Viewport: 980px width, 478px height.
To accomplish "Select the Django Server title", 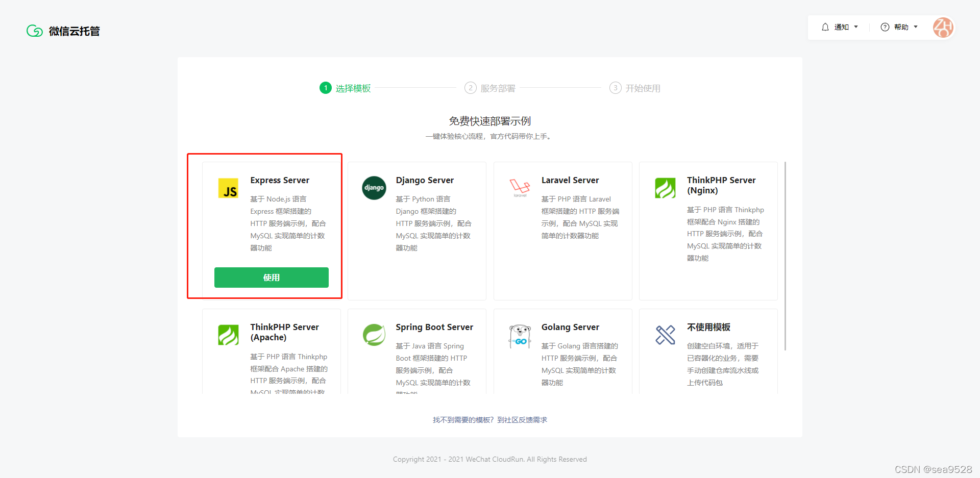I will click(x=425, y=180).
